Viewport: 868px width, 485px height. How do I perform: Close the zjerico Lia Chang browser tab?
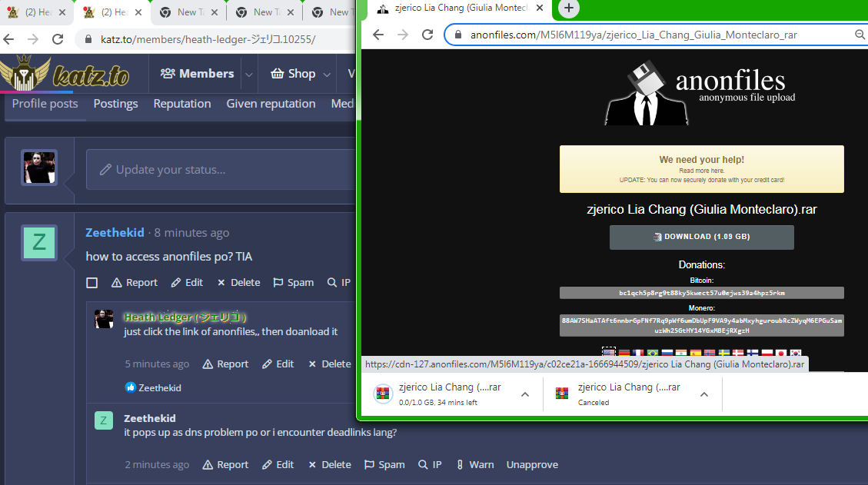tap(540, 8)
